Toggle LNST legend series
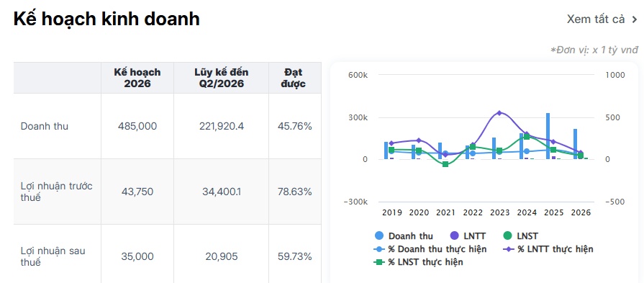This screenshot has height=283, width=644. pyautogui.click(x=521, y=235)
